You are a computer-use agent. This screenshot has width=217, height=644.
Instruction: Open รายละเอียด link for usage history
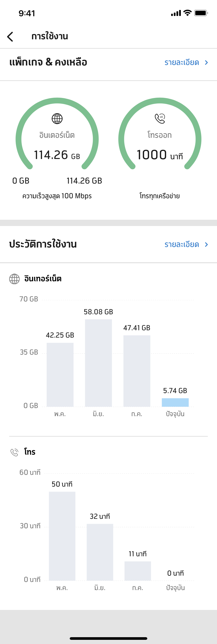click(x=182, y=244)
